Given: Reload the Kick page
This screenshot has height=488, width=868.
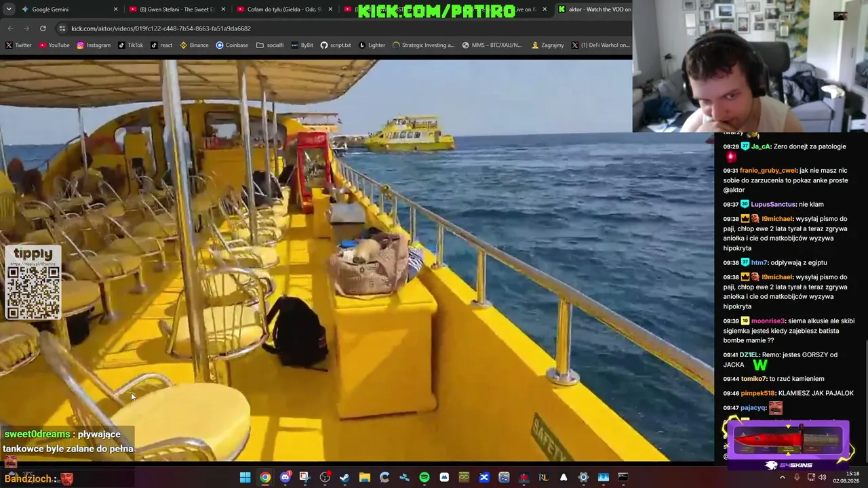Looking at the screenshot, I should (x=43, y=28).
